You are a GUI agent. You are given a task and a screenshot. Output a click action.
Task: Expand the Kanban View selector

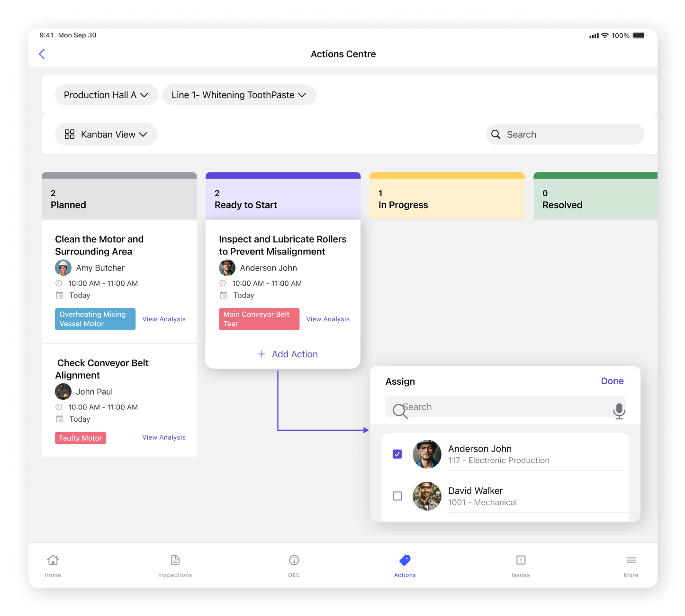pos(106,135)
